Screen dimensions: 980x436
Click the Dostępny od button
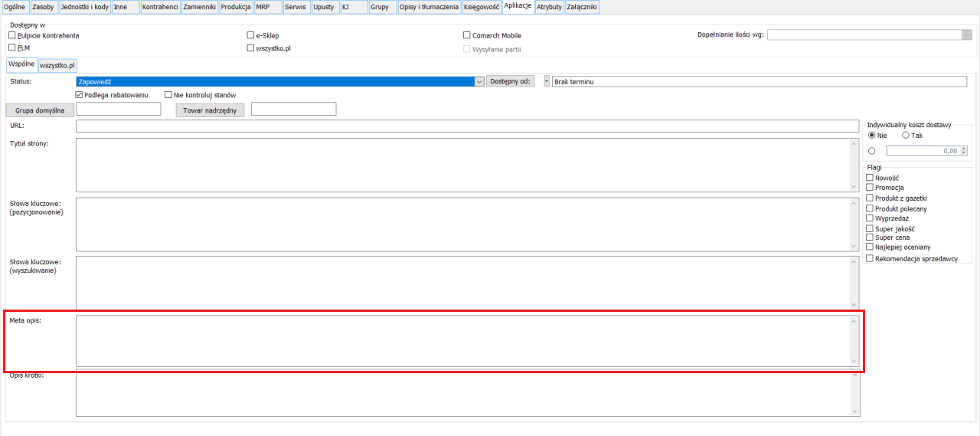click(511, 81)
